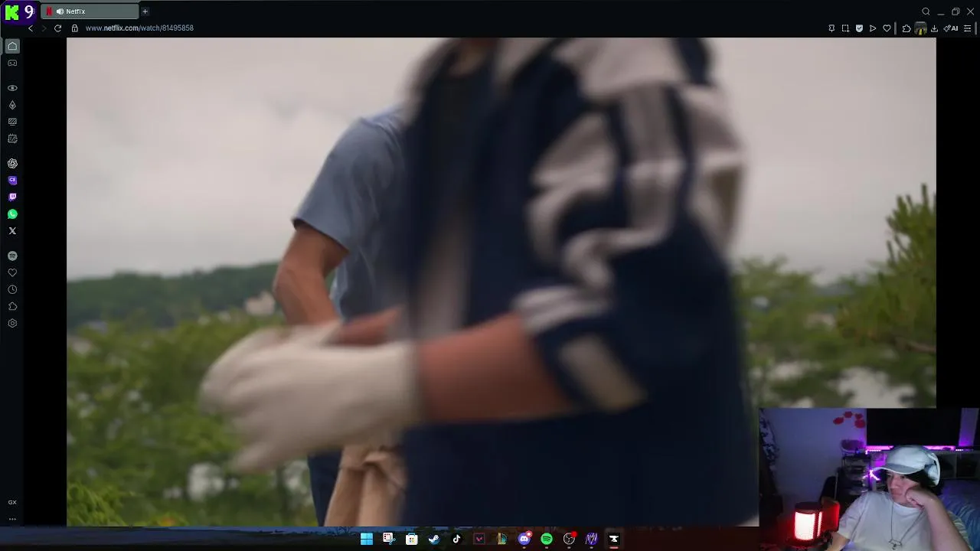The height and width of the screenshot is (551, 980).
Task: Open bookmarks heart icon in sidebar
Action: (x=12, y=272)
